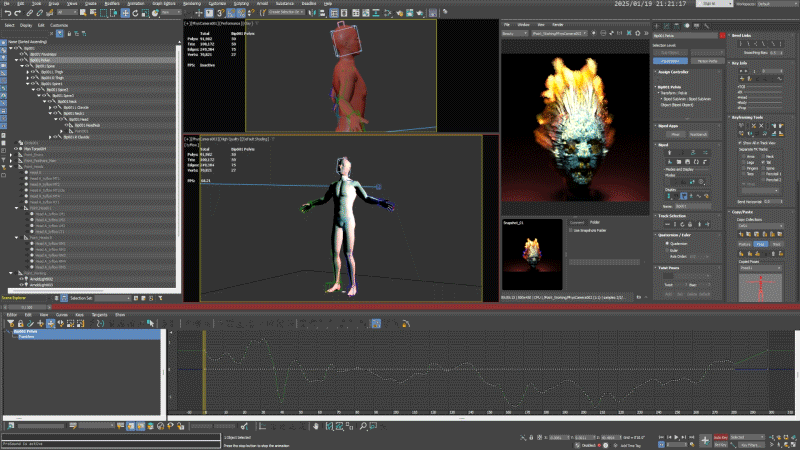
Task: Click the Auto Key button
Action: point(720,437)
